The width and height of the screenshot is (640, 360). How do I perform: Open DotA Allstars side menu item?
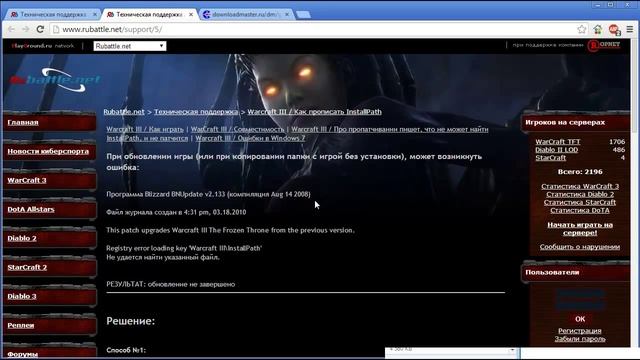31,209
